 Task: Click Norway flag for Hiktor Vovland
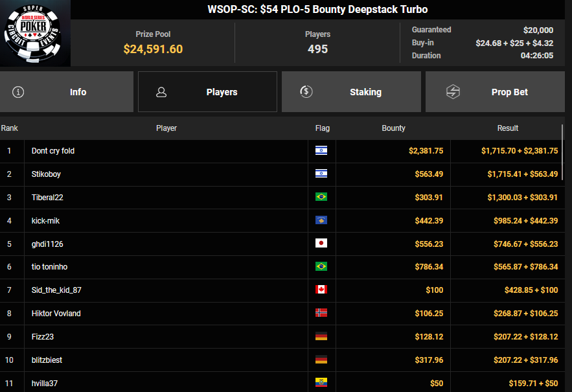point(321,314)
